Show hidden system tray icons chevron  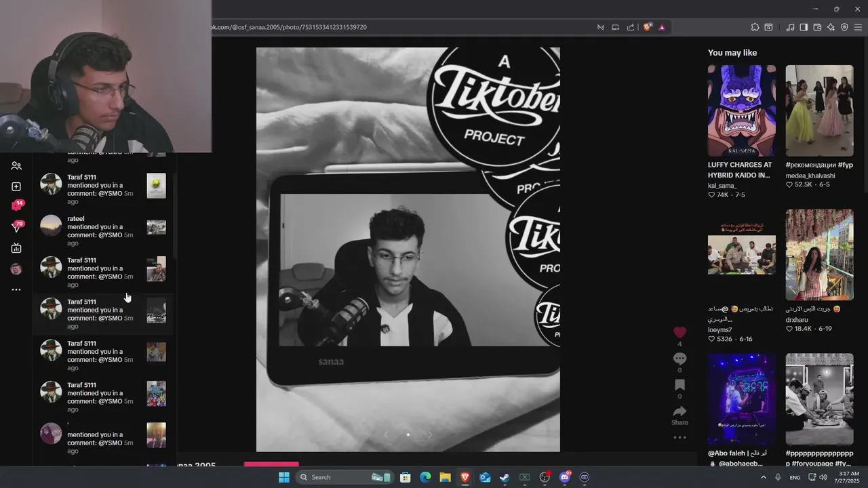(x=763, y=477)
